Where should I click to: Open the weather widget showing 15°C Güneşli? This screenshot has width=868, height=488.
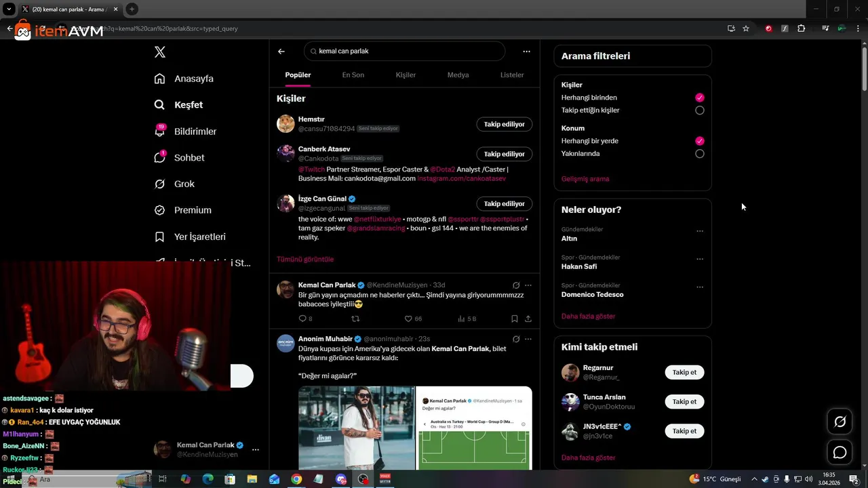715,479
